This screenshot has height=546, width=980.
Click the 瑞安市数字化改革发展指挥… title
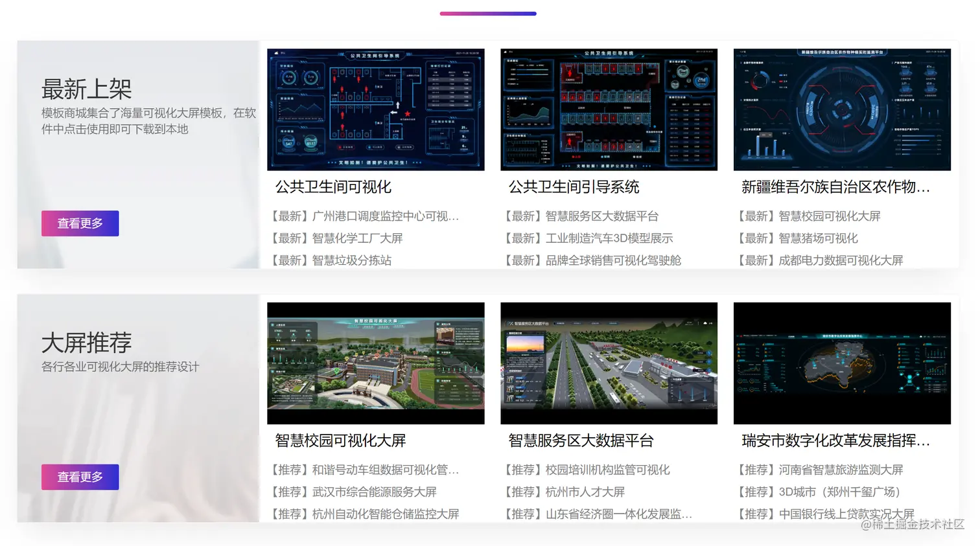(x=835, y=441)
